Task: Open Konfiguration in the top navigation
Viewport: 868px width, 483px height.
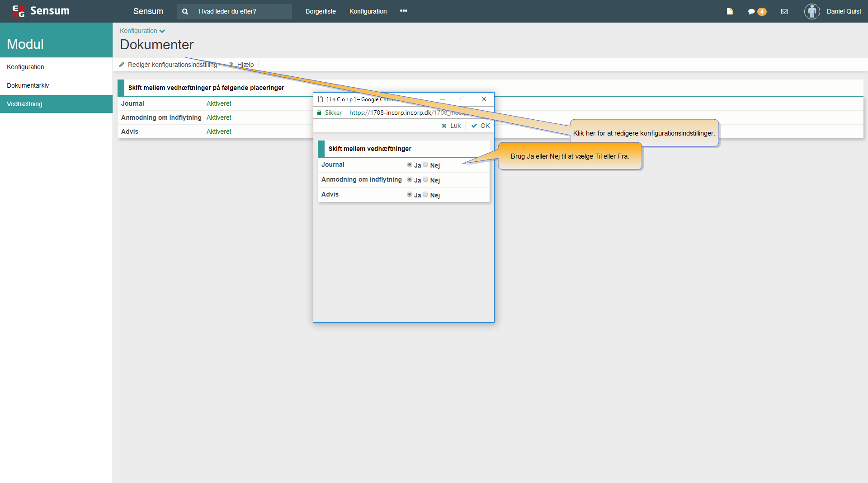Action: [x=368, y=11]
